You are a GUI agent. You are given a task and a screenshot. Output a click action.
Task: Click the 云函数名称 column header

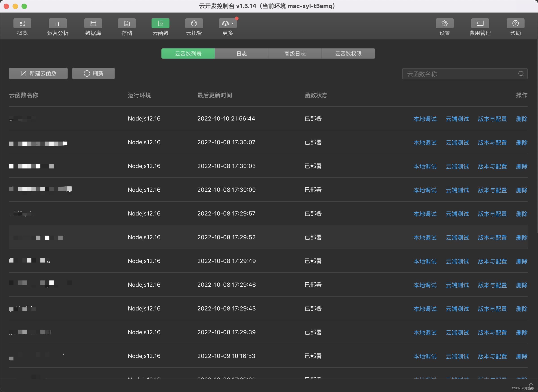click(x=24, y=95)
